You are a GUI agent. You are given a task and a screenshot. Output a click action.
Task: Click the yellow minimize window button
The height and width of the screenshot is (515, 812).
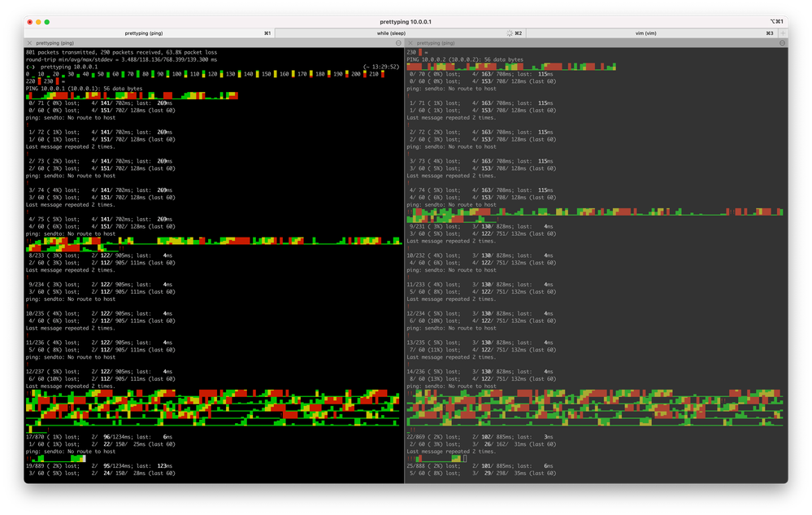(x=38, y=22)
